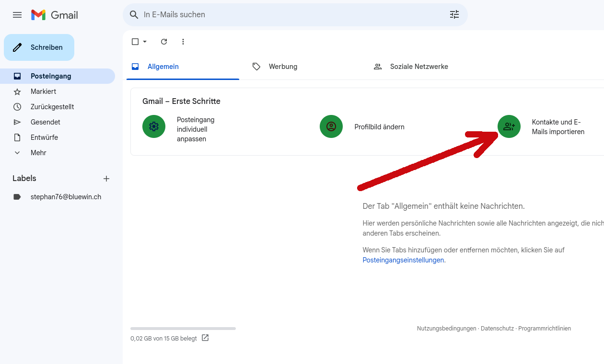Click the green gear customize inbox icon
This screenshot has height=364, width=604.
point(154,126)
